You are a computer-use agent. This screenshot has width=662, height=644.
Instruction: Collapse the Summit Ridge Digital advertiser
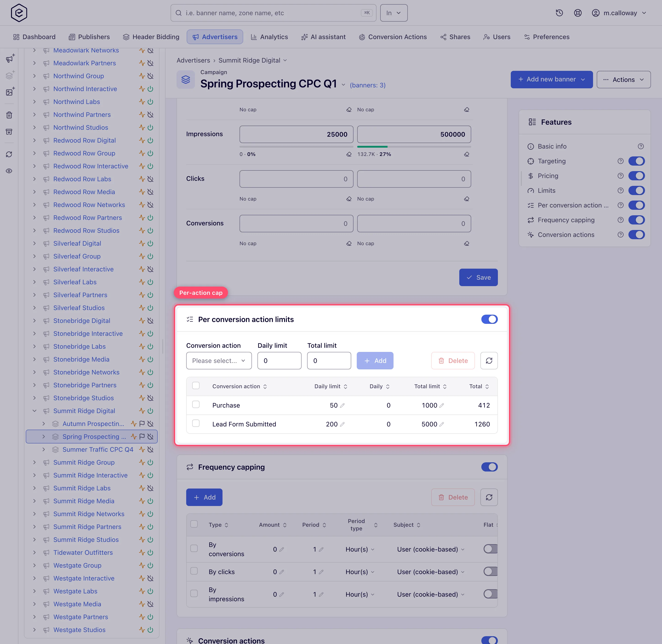(34, 411)
